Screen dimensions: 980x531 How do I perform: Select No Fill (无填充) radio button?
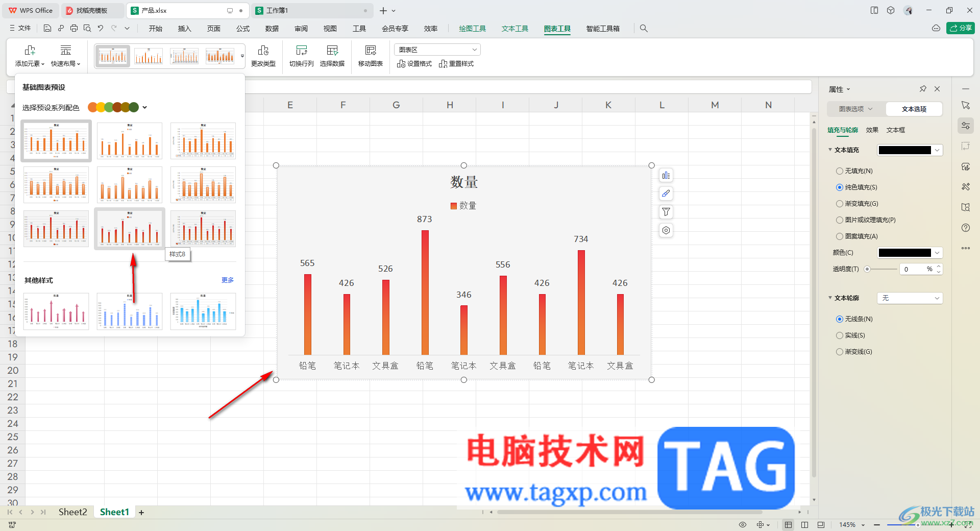[840, 171]
